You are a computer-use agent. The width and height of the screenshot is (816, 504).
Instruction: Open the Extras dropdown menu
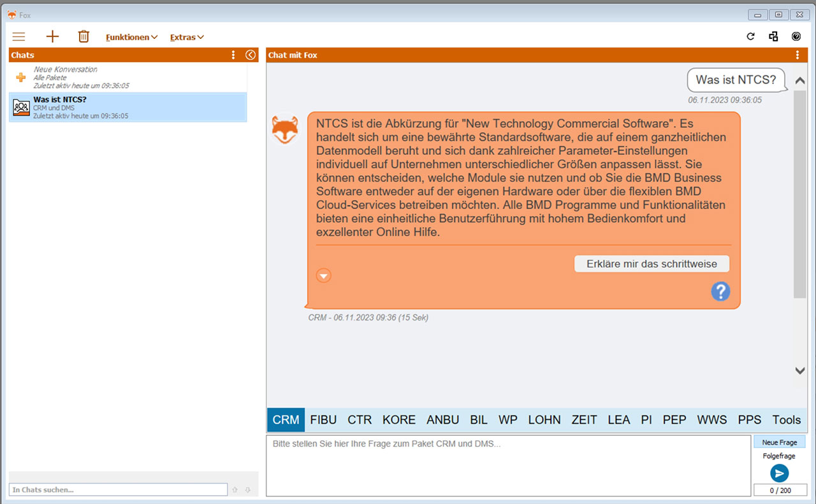(x=187, y=38)
